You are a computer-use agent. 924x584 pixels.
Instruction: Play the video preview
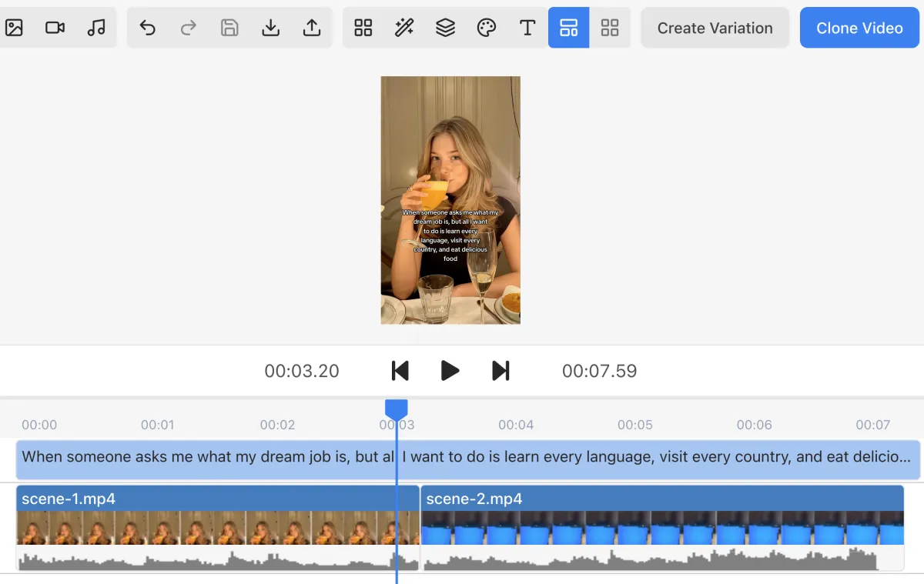point(450,371)
